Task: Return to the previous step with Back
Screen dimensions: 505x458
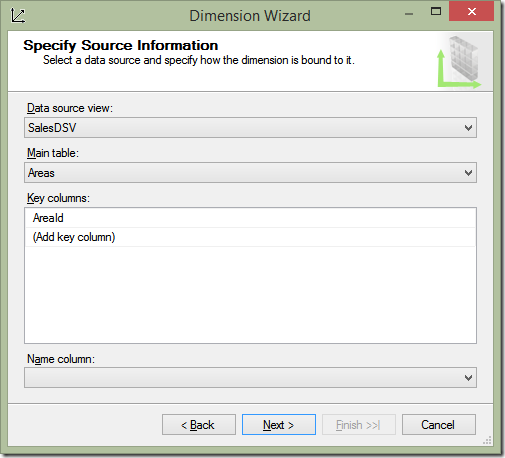Action: point(199,425)
